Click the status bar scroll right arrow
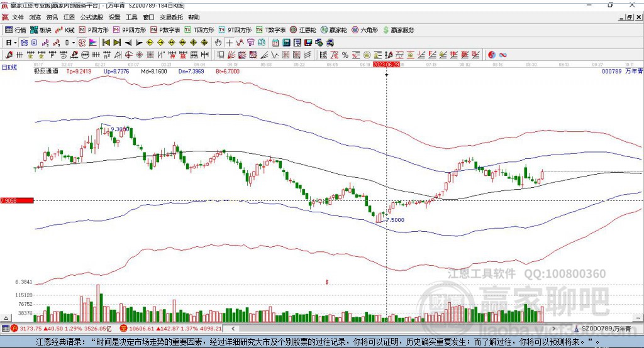 click(x=553, y=329)
